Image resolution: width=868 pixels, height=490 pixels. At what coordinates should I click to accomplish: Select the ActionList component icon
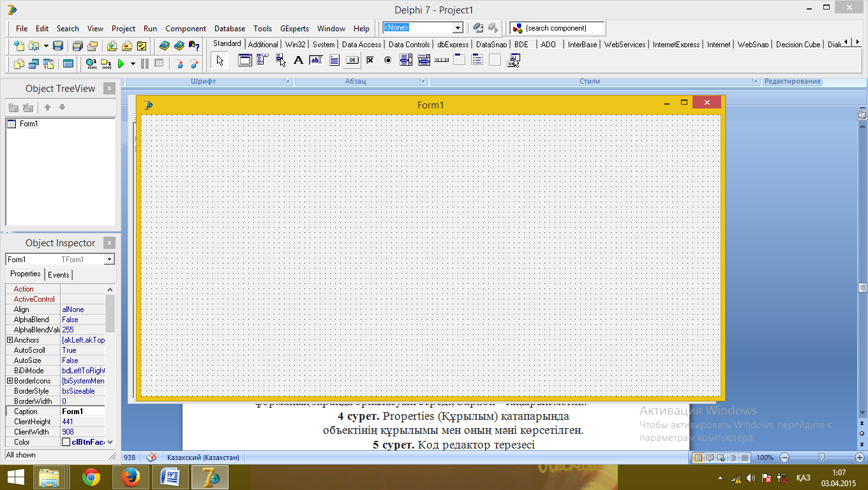coord(514,61)
